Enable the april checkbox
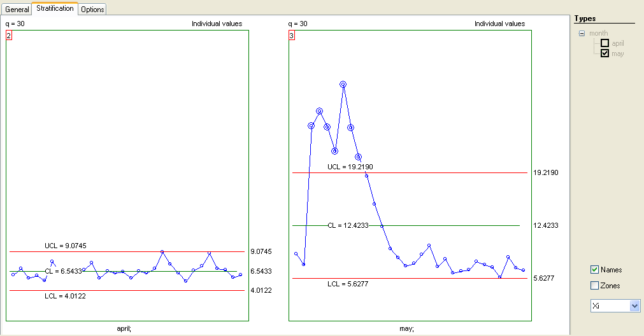Screen dimensions: 644x336 click(x=605, y=43)
